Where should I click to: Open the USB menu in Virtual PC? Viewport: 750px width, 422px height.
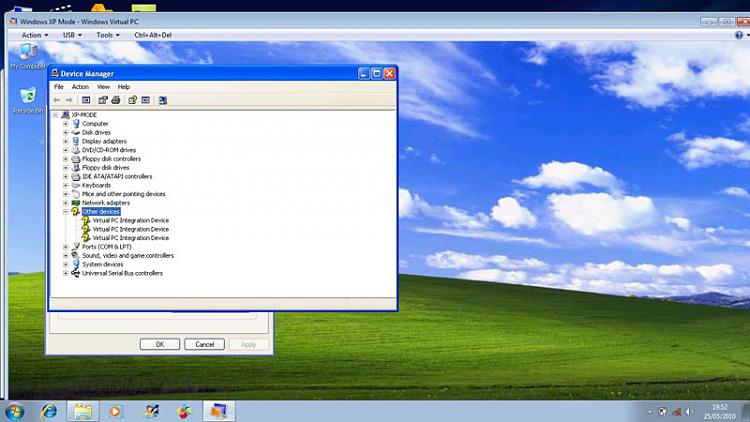tap(72, 35)
